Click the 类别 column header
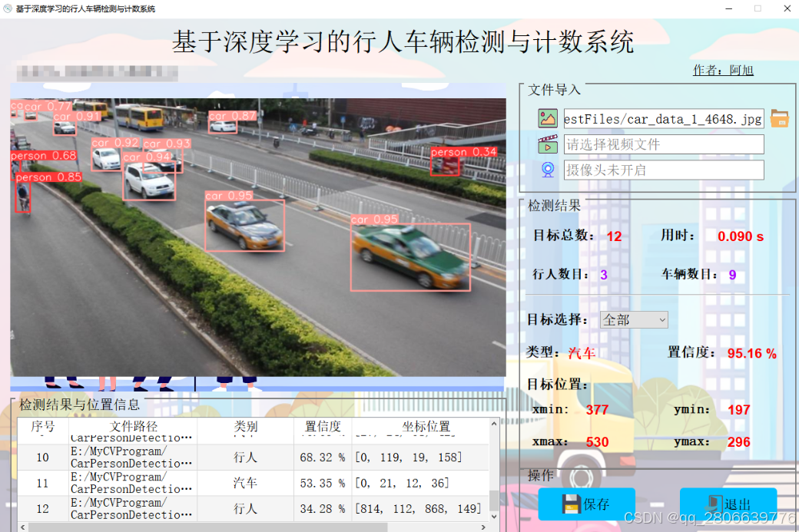Screen dimensions: 799x532 point(246,426)
